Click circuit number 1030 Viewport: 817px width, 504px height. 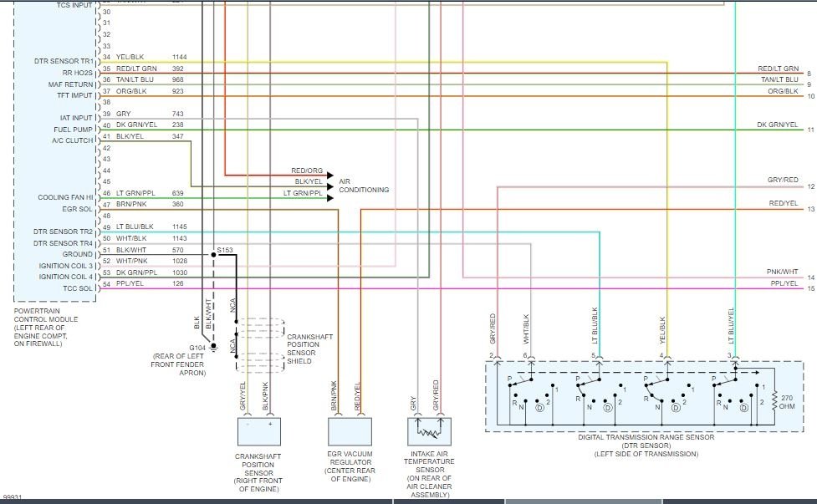[x=179, y=272]
